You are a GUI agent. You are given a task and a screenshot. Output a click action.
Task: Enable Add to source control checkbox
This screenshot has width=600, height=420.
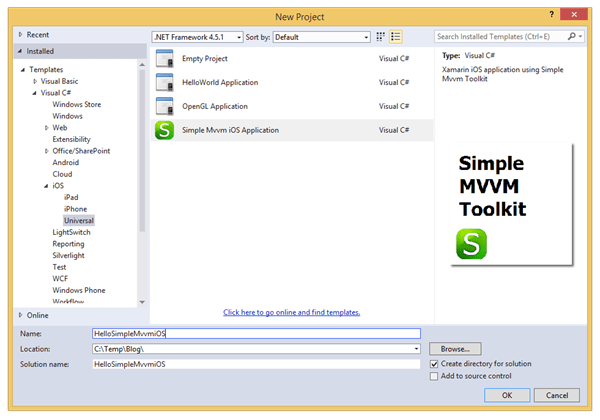click(434, 376)
